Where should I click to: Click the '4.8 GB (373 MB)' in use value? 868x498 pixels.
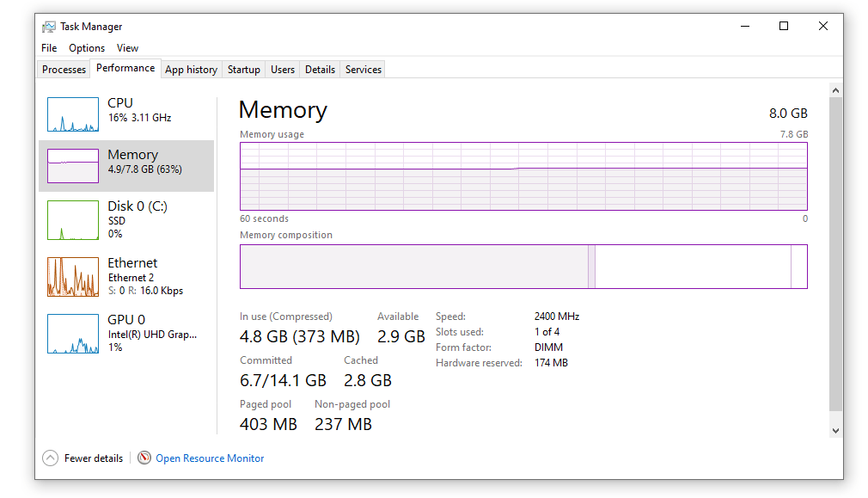[x=299, y=337]
